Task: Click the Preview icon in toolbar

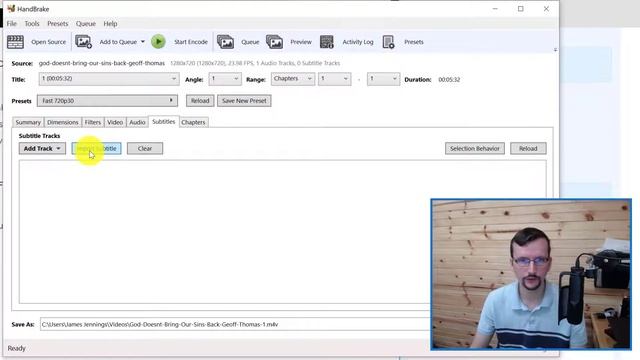Action: tap(274, 42)
